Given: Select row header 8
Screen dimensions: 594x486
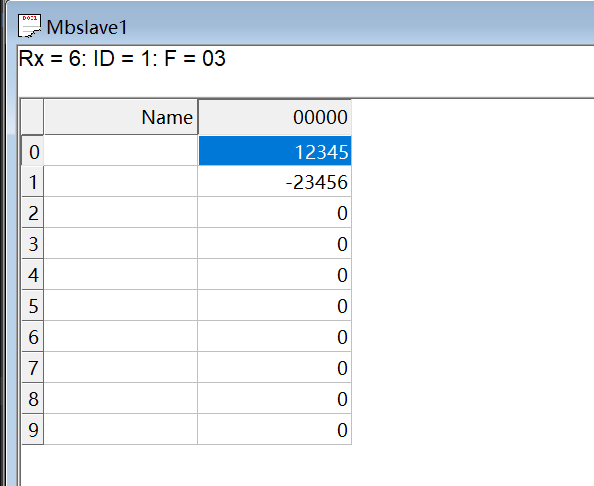Looking at the screenshot, I should pyautogui.click(x=33, y=398).
